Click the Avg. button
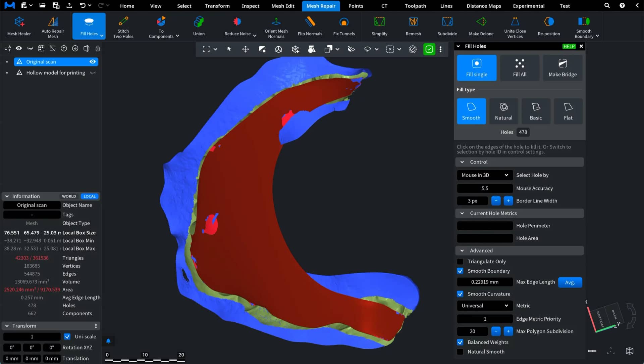 570,282
